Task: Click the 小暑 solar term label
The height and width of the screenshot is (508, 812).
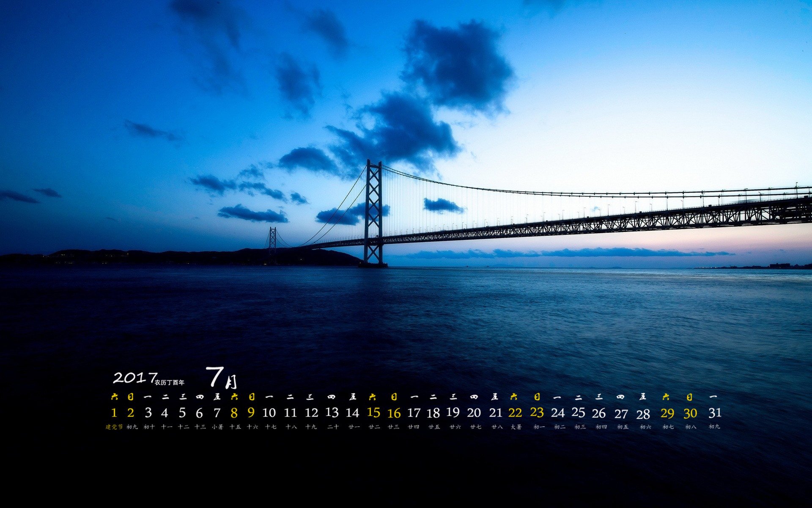Action: (x=218, y=427)
